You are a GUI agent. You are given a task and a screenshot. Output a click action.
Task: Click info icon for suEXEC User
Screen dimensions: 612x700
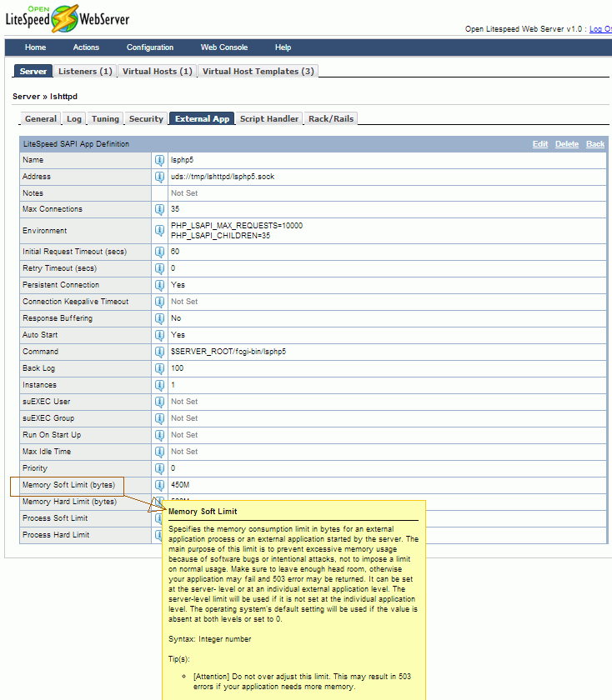159,402
